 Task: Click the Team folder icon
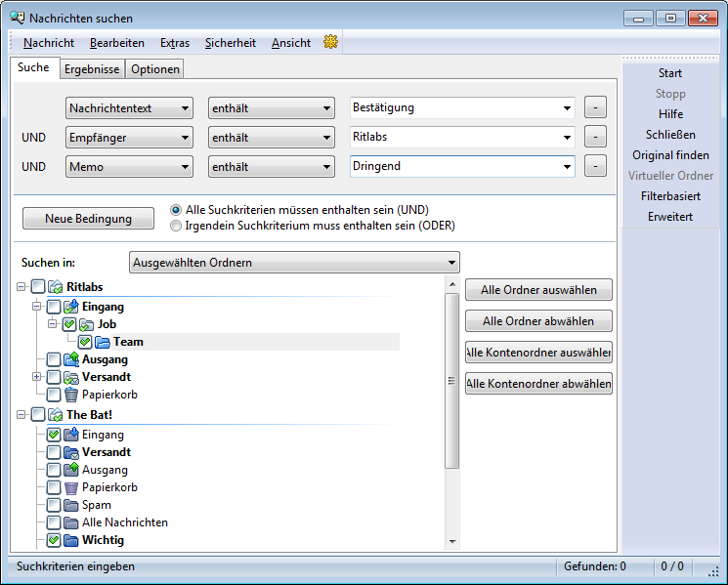(102, 342)
